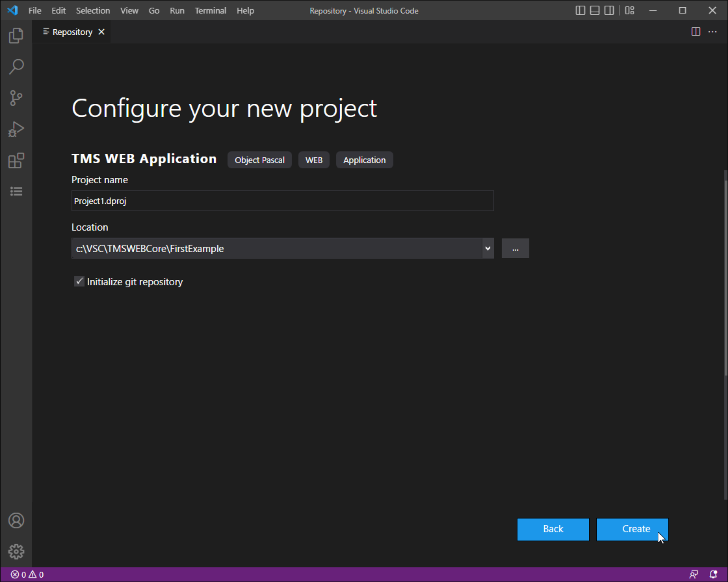Screen dimensions: 728x582
Task: Select the Repository editor tab
Action: pos(71,32)
